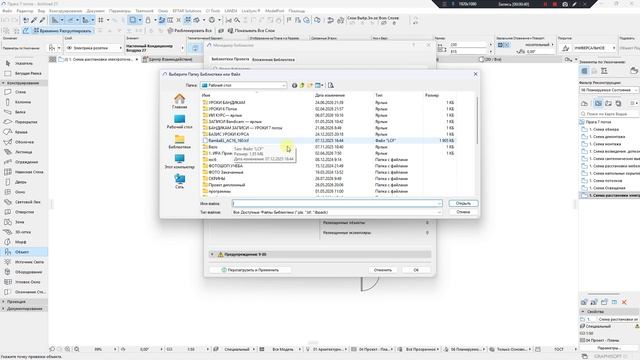Image resolution: width=640 pixels, height=360 pixels.
Task: Click Отмена (Cancel) button in file dialog
Action: 463,212
